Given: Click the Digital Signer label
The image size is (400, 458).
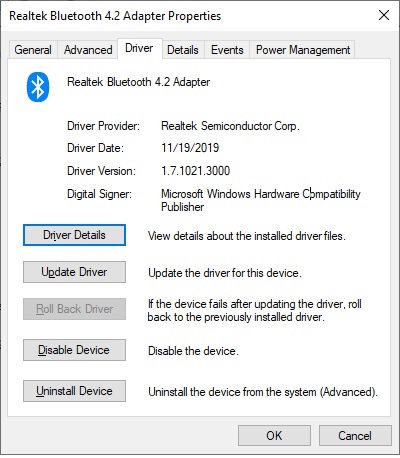Looking at the screenshot, I should pos(99,194).
